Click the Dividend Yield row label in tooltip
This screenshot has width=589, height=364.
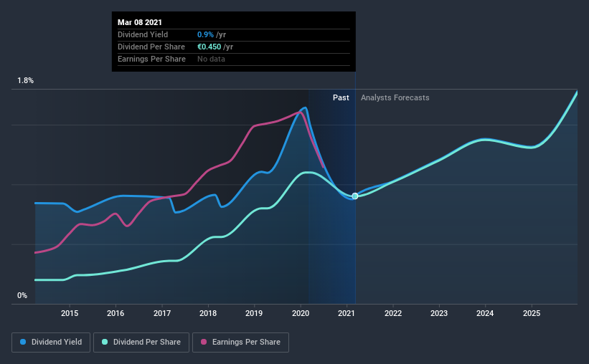143,34
